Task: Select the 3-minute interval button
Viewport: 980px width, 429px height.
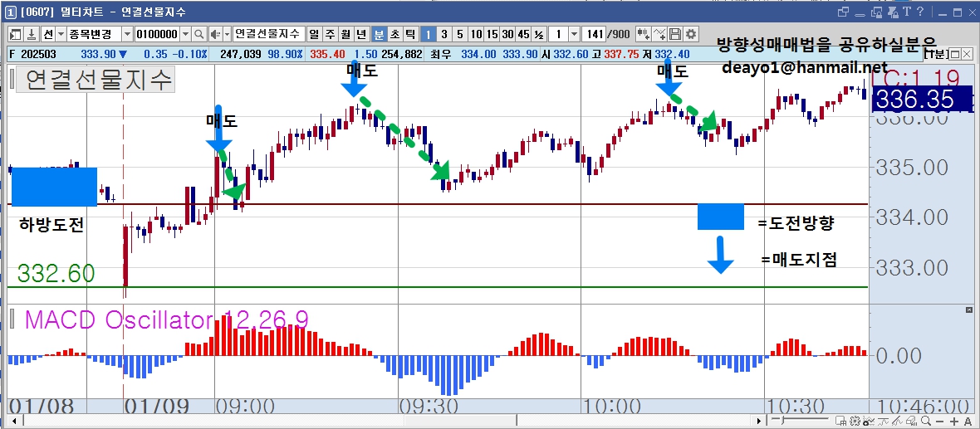Action: click(443, 34)
